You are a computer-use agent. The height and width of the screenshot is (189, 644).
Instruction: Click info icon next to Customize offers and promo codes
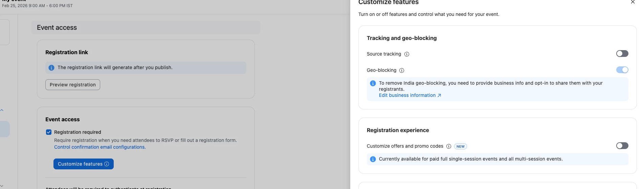[449, 146]
